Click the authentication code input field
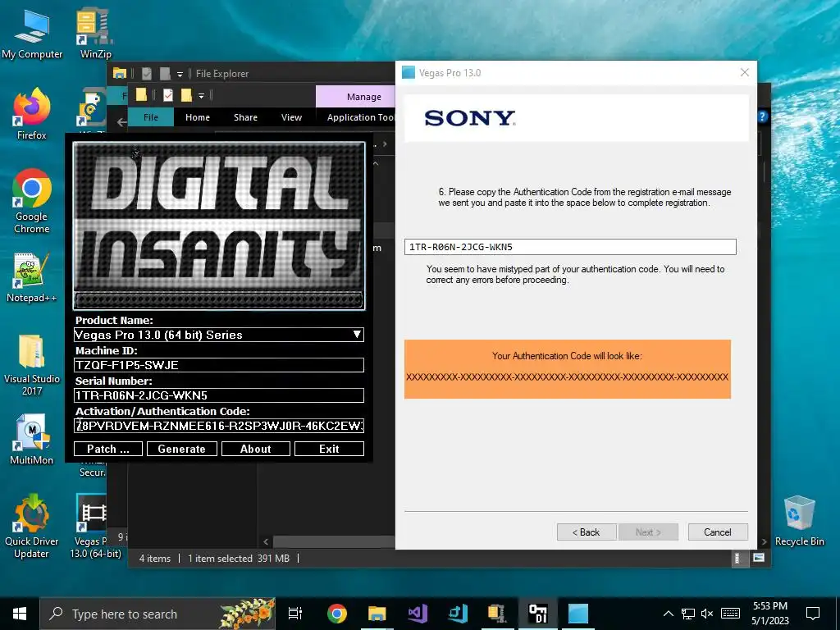The height and width of the screenshot is (630, 840). [570, 247]
